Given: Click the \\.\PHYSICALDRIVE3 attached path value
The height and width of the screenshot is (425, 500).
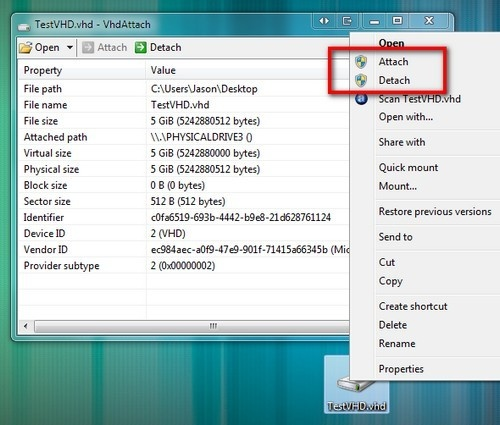Looking at the screenshot, I should coord(201,137).
